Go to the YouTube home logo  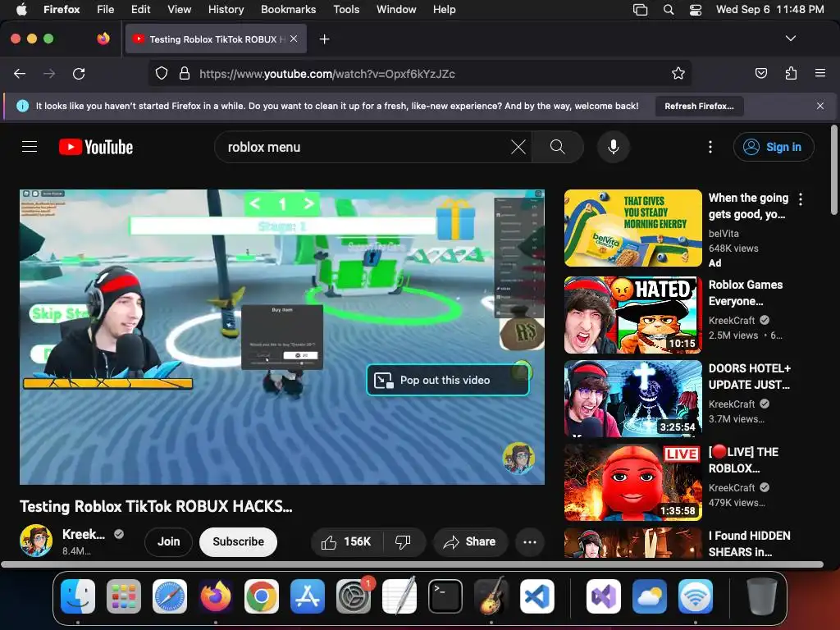[x=96, y=147]
